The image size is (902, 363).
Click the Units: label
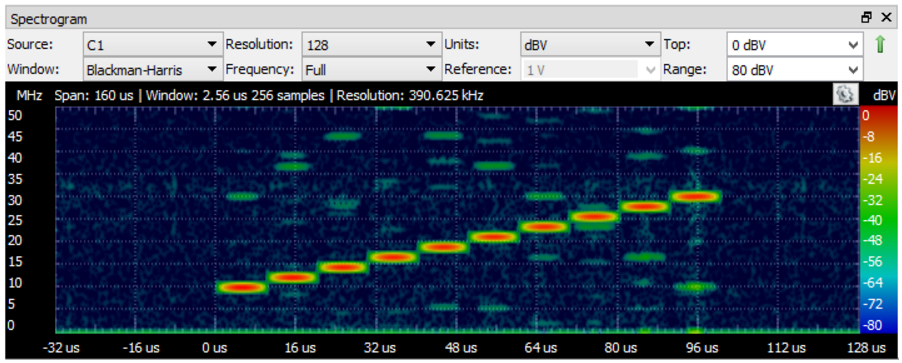(462, 44)
